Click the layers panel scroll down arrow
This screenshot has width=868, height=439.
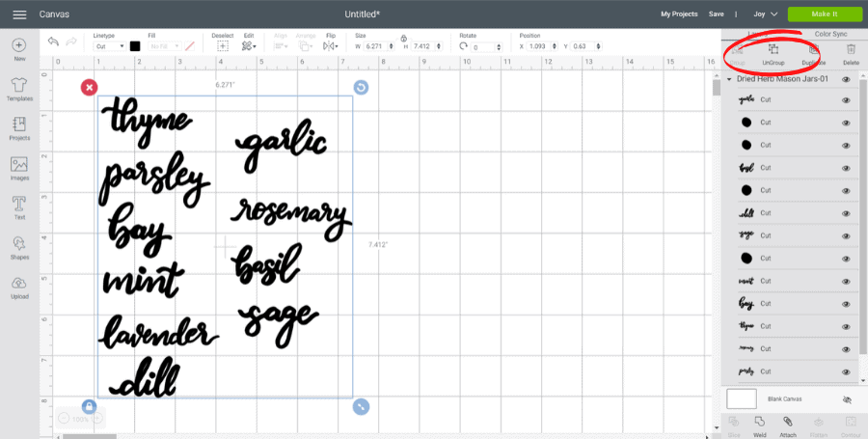(863, 381)
